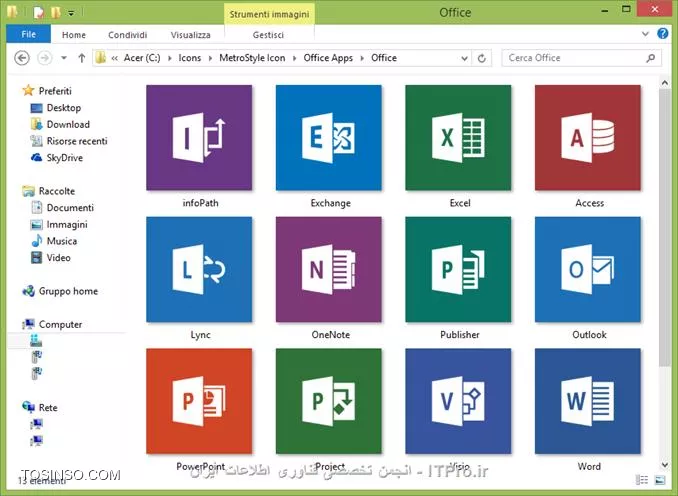
Task: Expand the MetroStyle Icon breadcrumb arrow
Action: (x=294, y=58)
